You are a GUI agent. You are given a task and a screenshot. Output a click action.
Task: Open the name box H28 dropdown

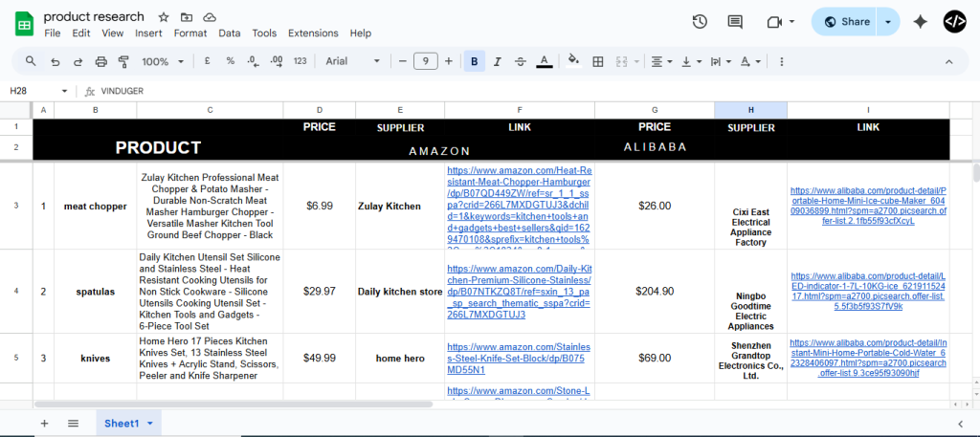coord(64,91)
